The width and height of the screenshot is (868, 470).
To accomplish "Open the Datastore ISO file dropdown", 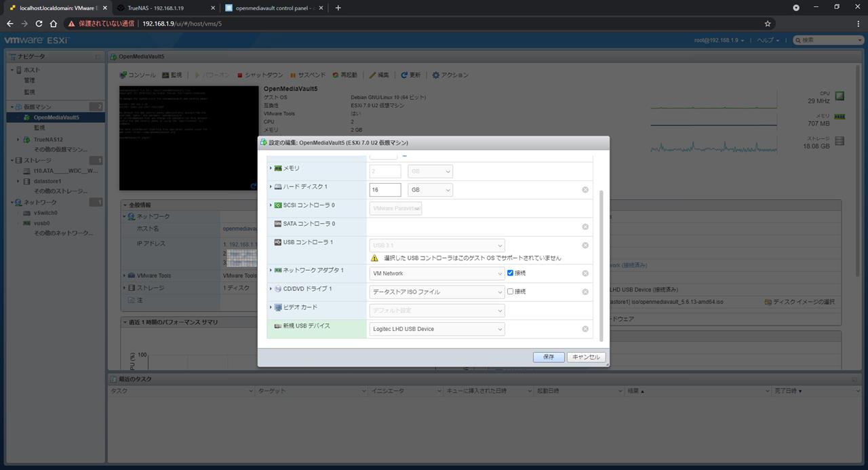I will tap(437, 292).
